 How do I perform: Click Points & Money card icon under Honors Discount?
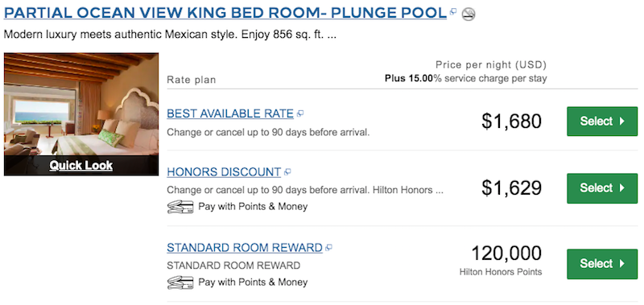(180, 207)
